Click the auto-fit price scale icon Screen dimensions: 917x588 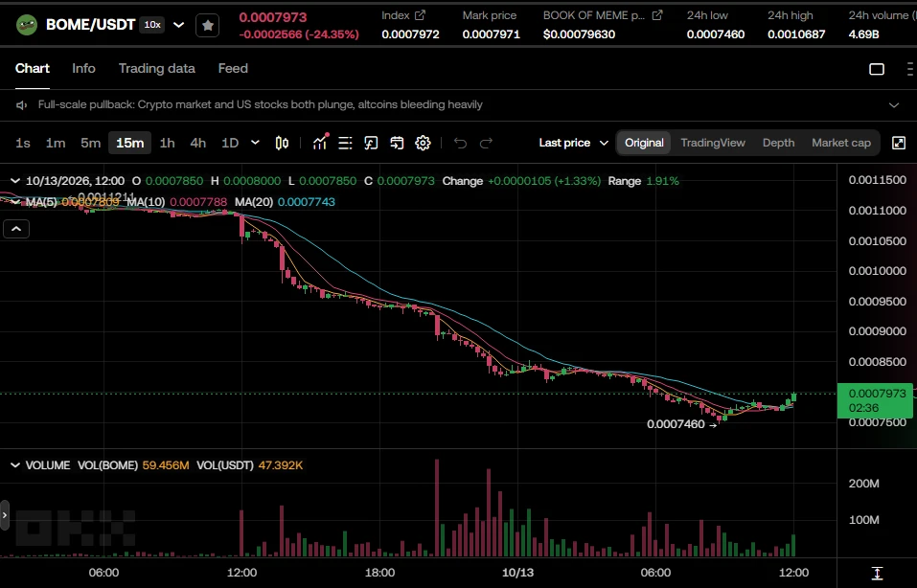pyautogui.click(x=877, y=573)
